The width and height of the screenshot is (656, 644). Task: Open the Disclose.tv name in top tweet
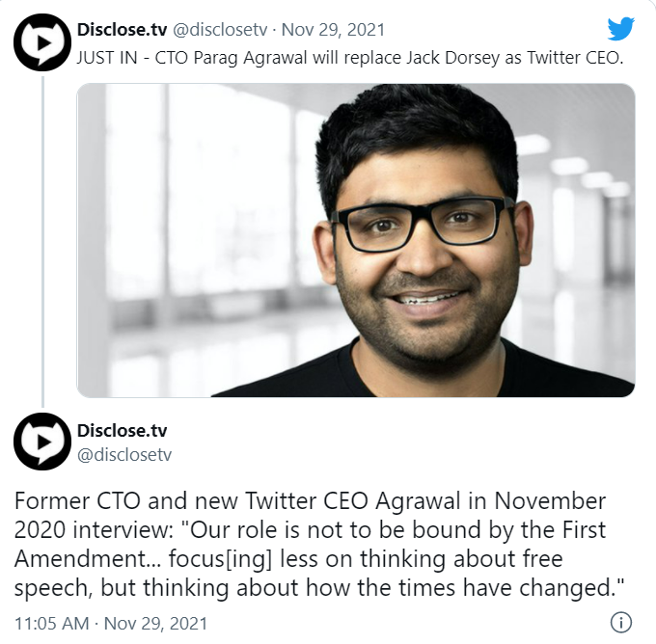click(123, 29)
